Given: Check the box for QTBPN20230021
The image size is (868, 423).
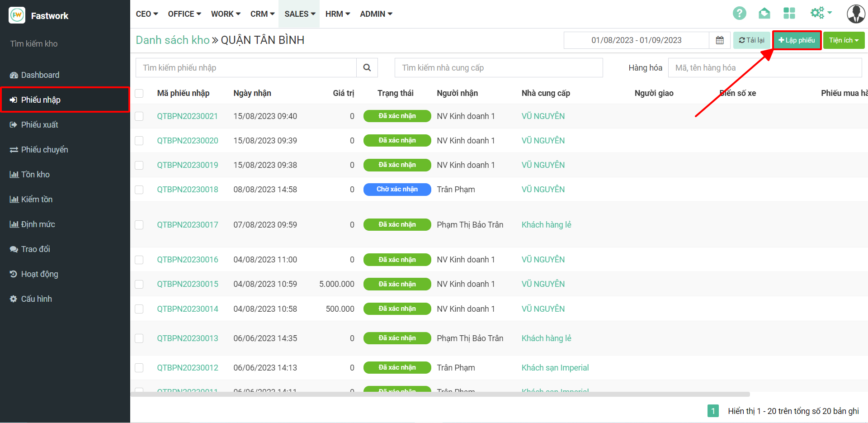Looking at the screenshot, I should [139, 116].
